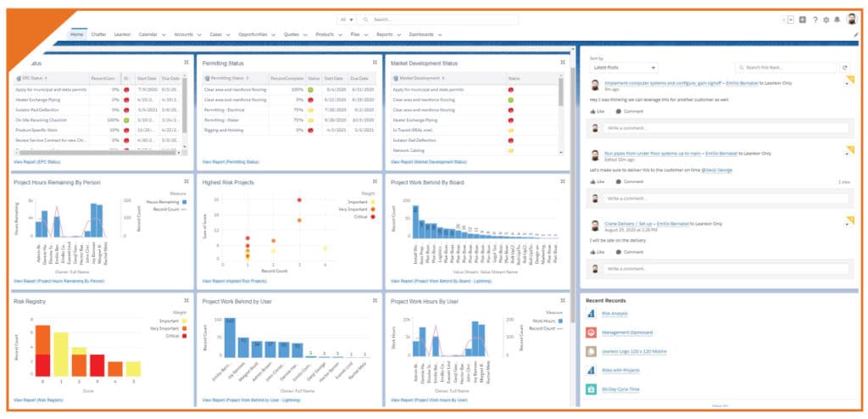Screen dimensions: 868x419
Task: Open the Opportunities tab dropdown arrow
Action: [x=274, y=35]
